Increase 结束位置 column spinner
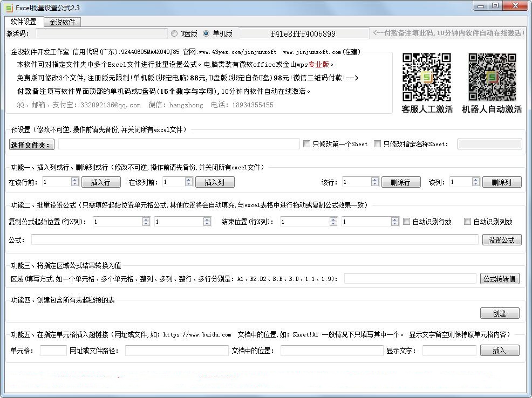This screenshot has width=532, height=398. [x=394, y=219]
